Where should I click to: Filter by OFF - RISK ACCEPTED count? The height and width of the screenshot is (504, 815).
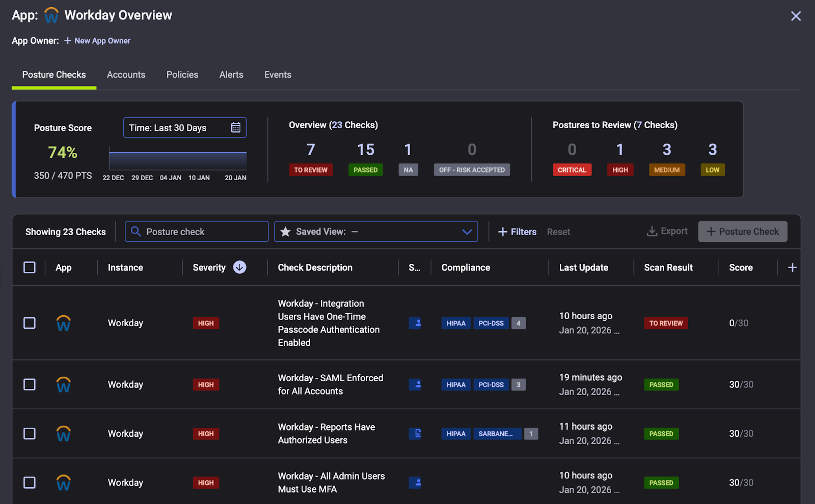click(472, 158)
